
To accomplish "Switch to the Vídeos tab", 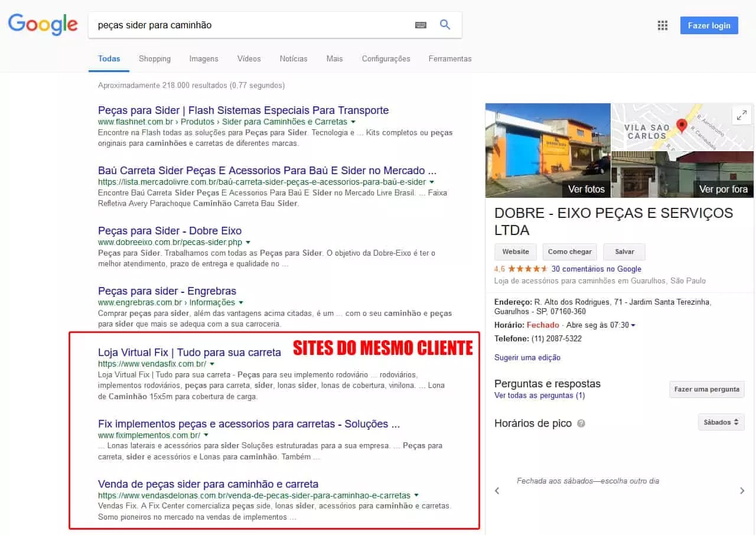I will [249, 59].
